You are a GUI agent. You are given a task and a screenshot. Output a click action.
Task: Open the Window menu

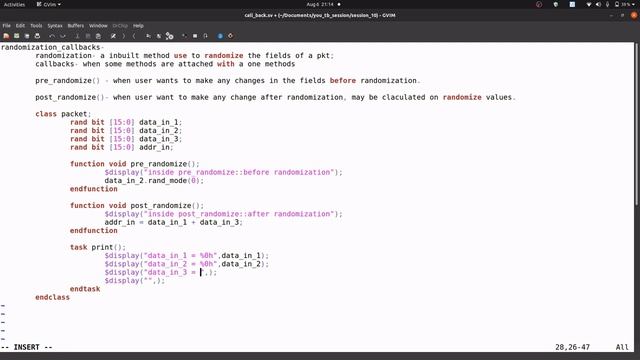(x=98, y=26)
